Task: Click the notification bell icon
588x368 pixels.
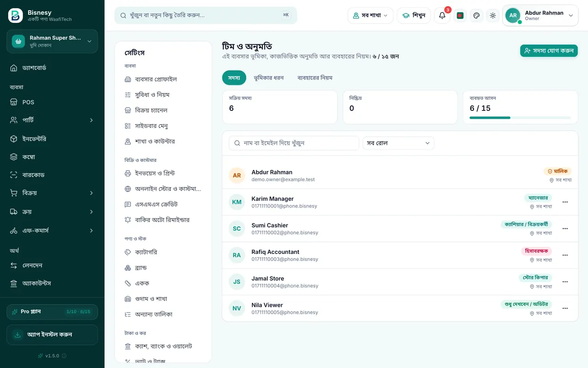Action: pyautogui.click(x=442, y=15)
